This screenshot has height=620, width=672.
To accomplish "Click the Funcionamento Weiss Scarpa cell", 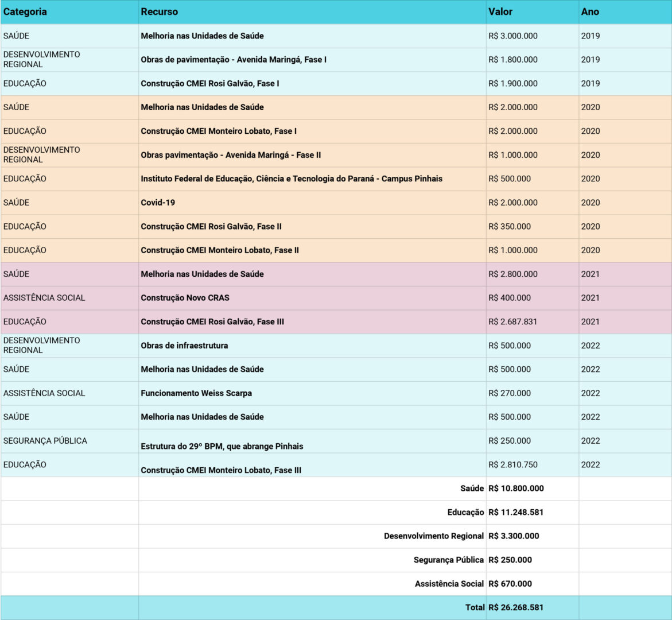I will point(196,393).
